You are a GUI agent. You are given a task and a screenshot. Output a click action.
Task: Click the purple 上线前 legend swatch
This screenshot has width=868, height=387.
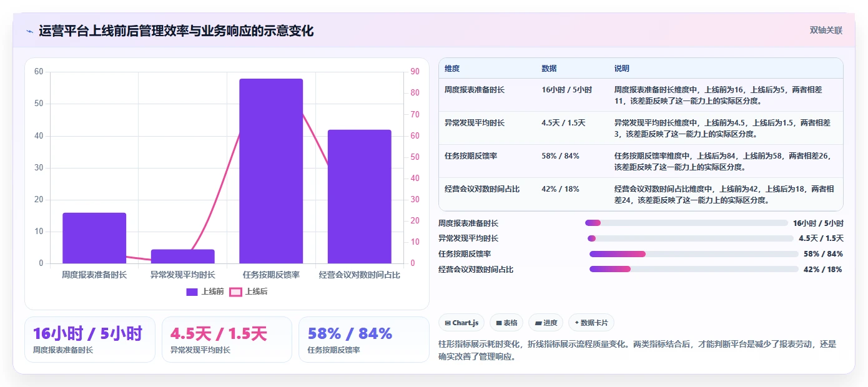192,291
